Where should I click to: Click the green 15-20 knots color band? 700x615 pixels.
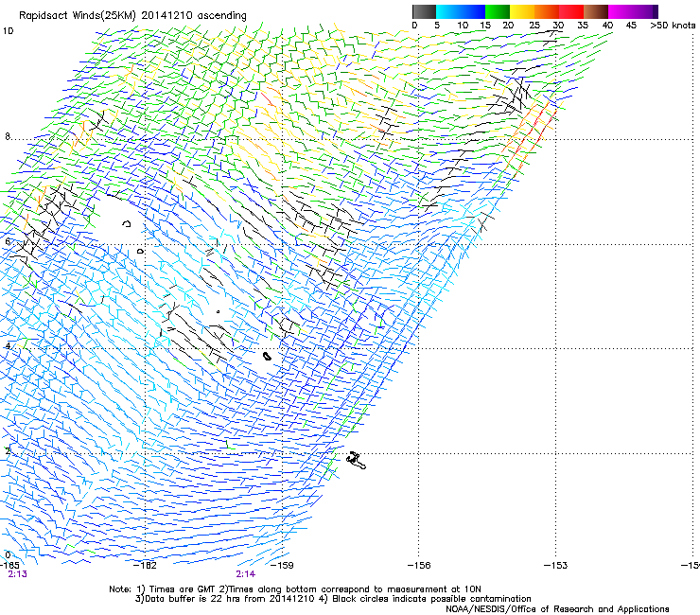tap(498, 11)
